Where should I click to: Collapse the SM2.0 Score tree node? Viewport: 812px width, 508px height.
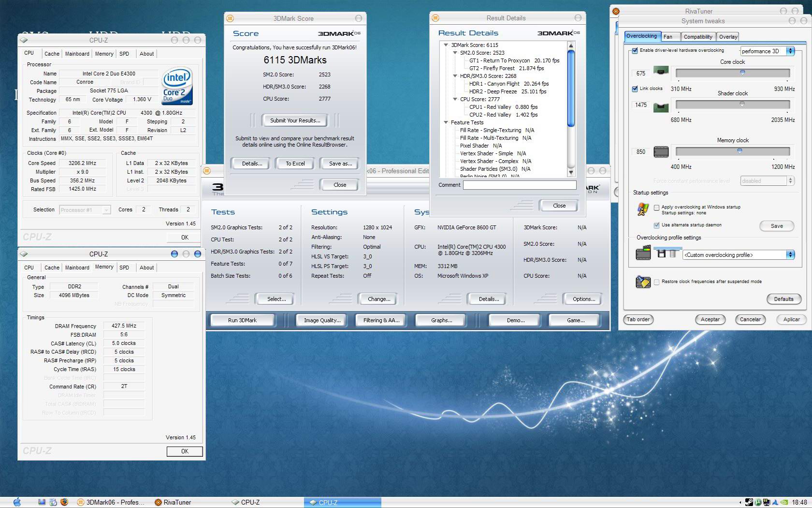(455, 53)
